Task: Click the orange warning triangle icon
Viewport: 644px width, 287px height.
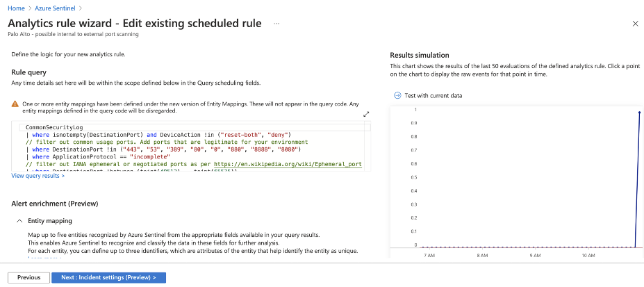Action: click(15, 104)
